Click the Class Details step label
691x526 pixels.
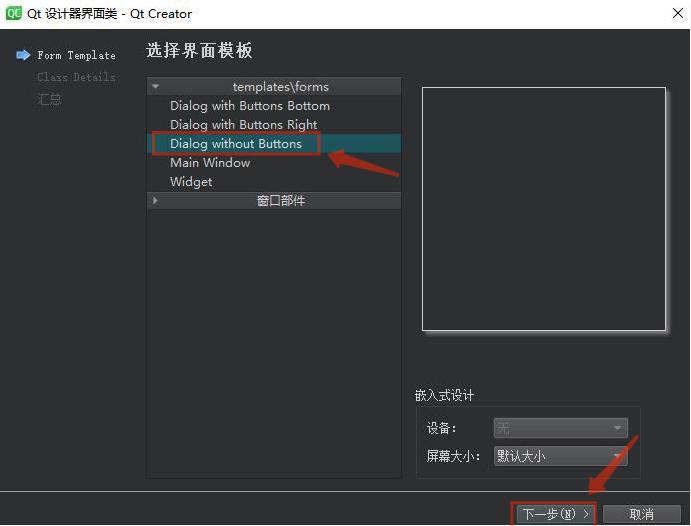click(76, 77)
